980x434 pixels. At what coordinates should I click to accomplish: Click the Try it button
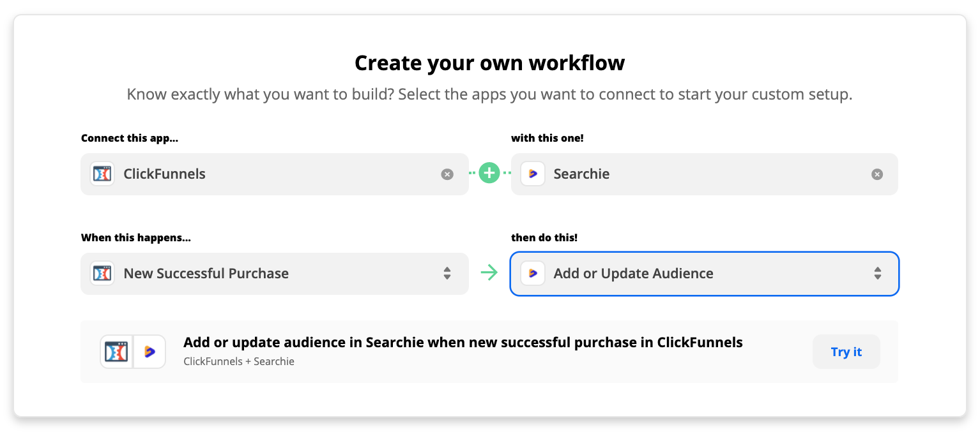point(846,352)
